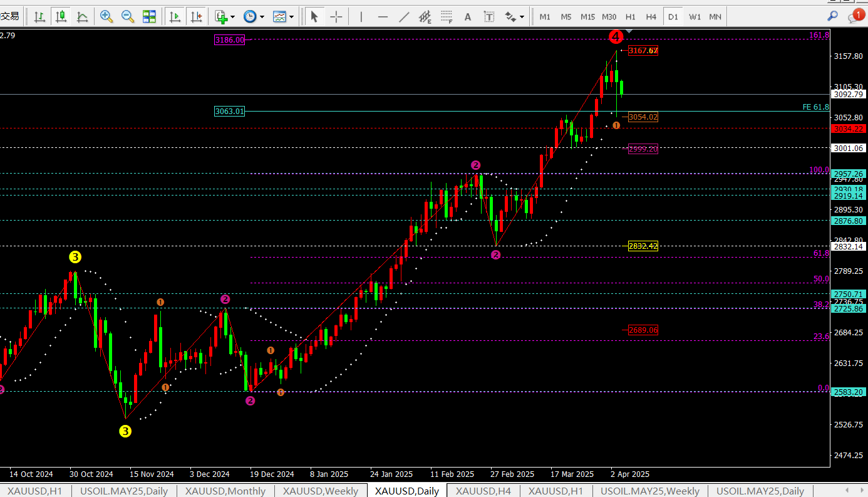
Task: Switch to the XAUUSD,Monthly chart tab
Action: coord(225,491)
